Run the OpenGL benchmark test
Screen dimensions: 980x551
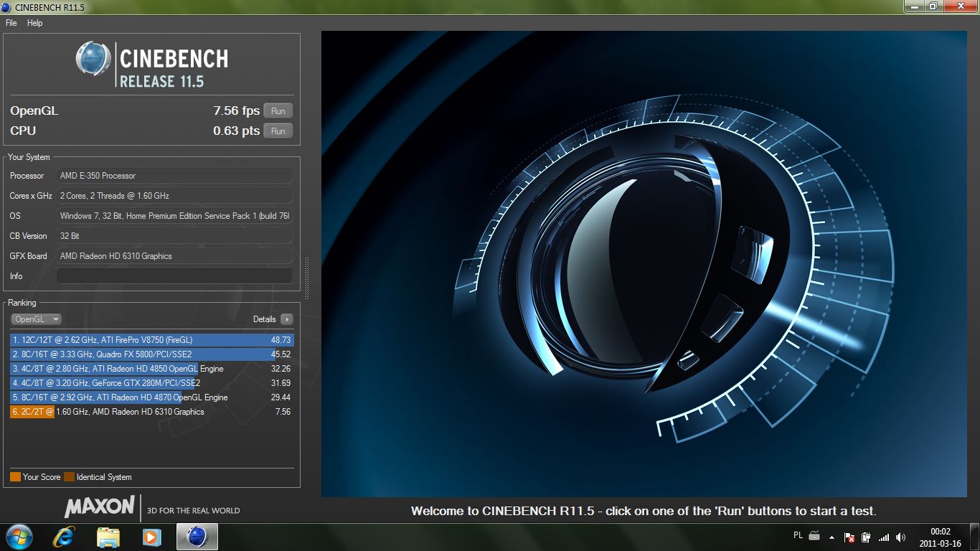coord(278,111)
